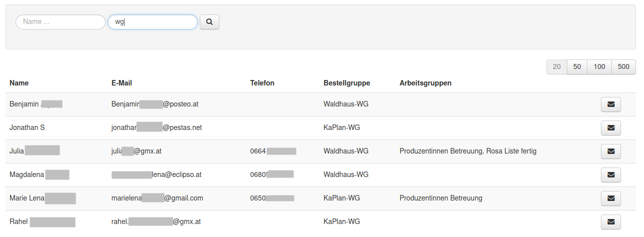The image size is (644, 237).
Task: Open message envelope for Julia's row
Action: pyautogui.click(x=610, y=151)
